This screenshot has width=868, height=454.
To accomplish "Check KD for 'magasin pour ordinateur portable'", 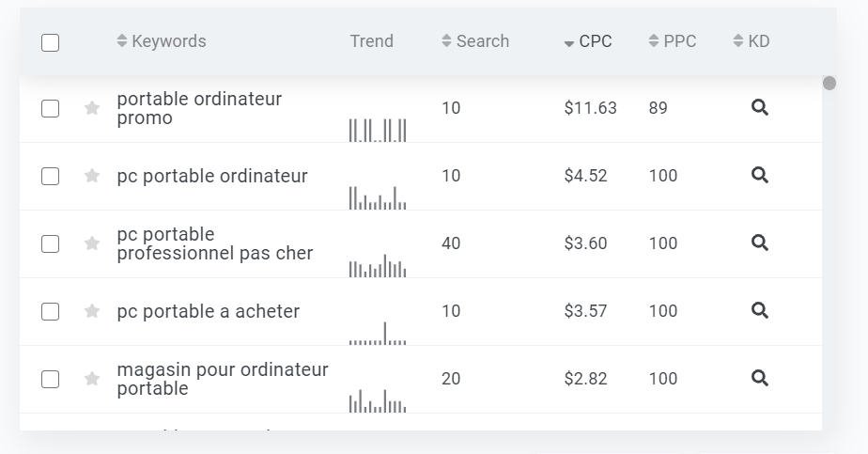I will pyautogui.click(x=760, y=379).
